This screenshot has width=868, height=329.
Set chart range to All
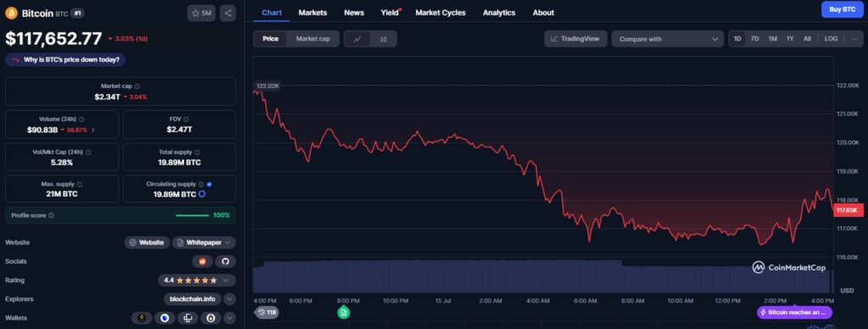(807, 39)
